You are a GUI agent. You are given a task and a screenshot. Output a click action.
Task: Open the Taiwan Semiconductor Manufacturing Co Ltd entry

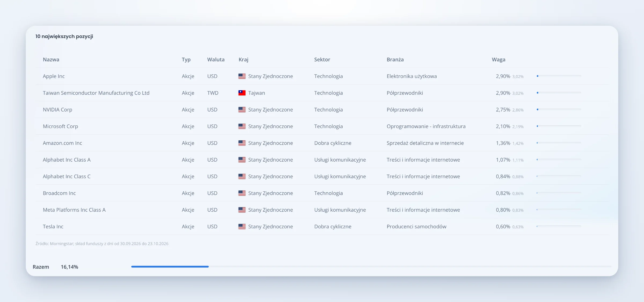96,93
